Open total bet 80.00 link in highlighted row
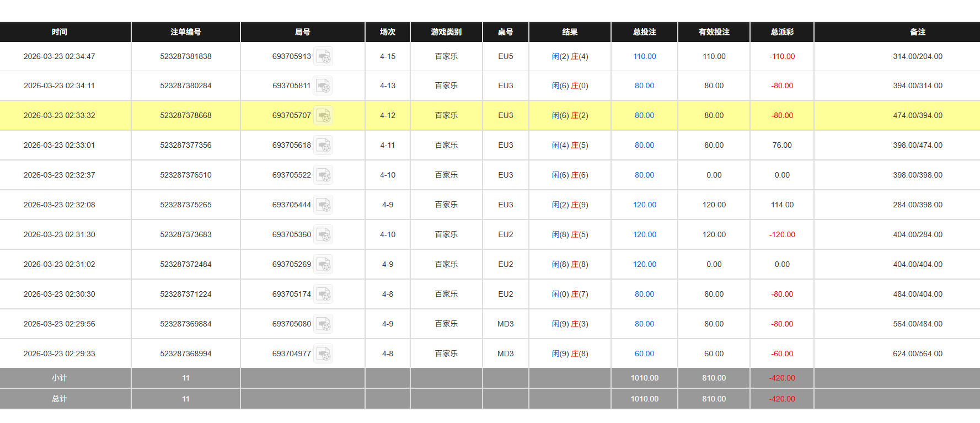This screenshot has height=423, width=980. tap(644, 115)
